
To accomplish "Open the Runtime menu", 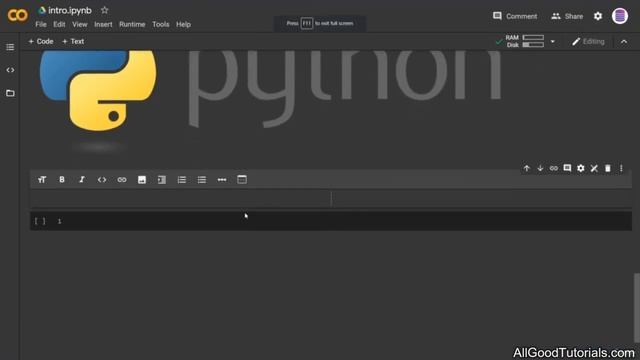I will pyautogui.click(x=132, y=24).
